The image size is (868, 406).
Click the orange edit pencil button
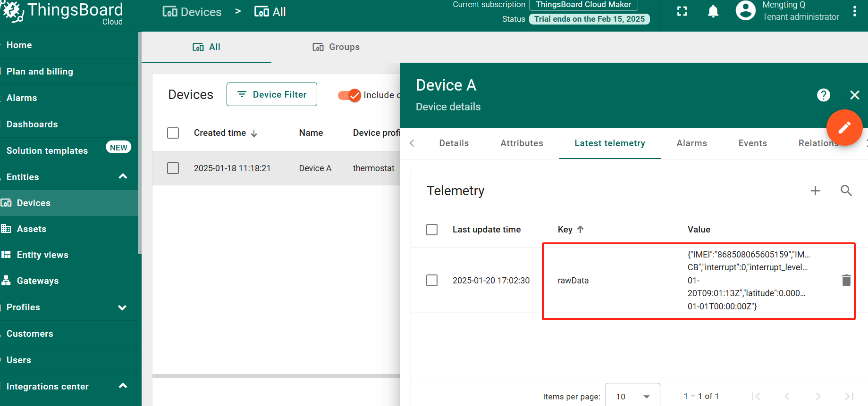click(844, 127)
